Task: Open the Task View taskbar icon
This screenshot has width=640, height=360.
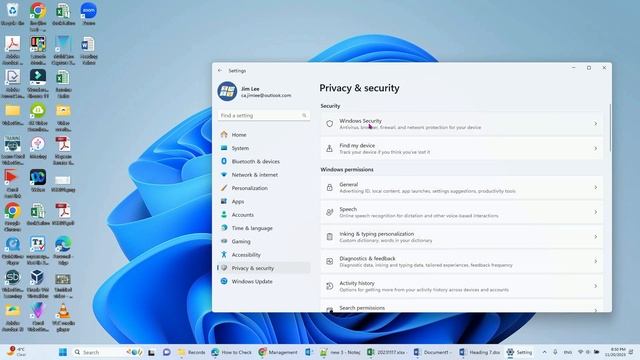Action: (151, 352)
